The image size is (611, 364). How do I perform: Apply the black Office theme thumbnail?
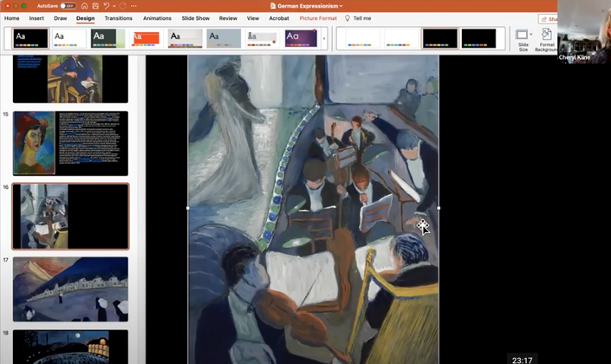[x=30, y=38]
